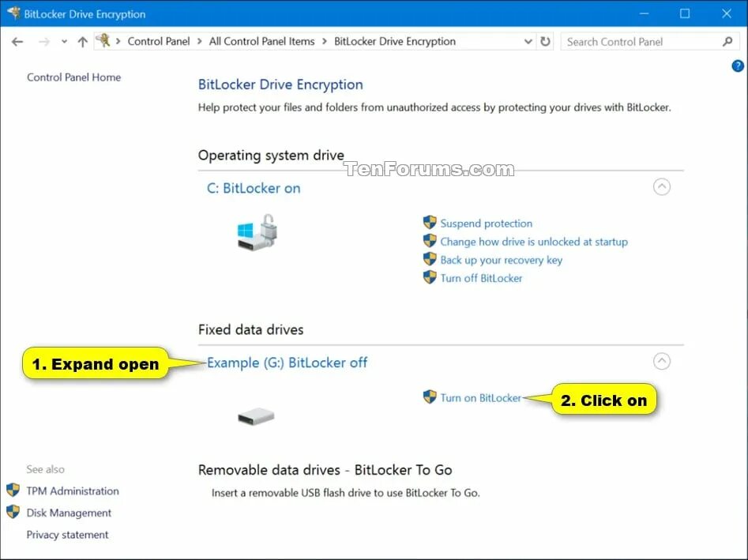
Task: Click Turn on BitLocker for drive G:
Action: [480, 398]
